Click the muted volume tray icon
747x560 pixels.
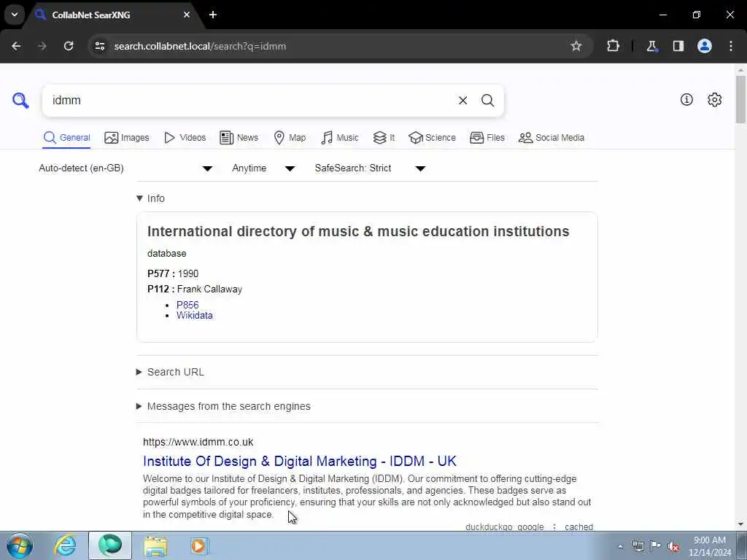673,547
